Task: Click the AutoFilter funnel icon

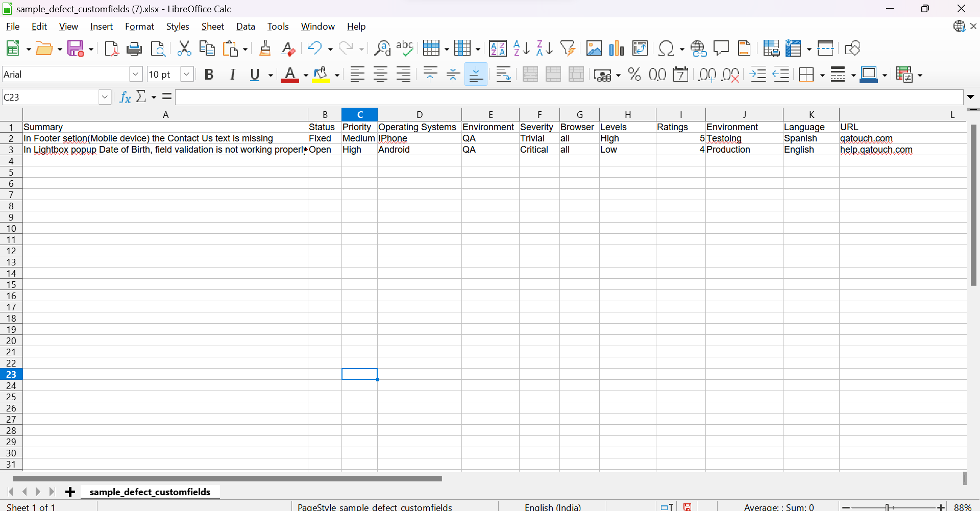Action: tap(568, 48)
